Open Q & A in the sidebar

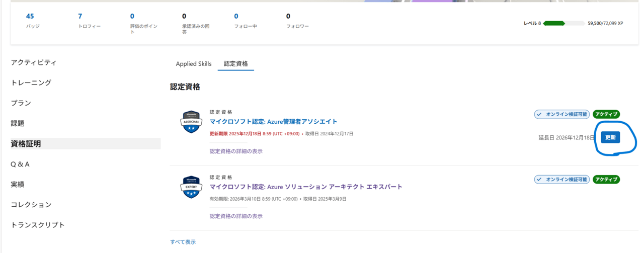point(20,164)
